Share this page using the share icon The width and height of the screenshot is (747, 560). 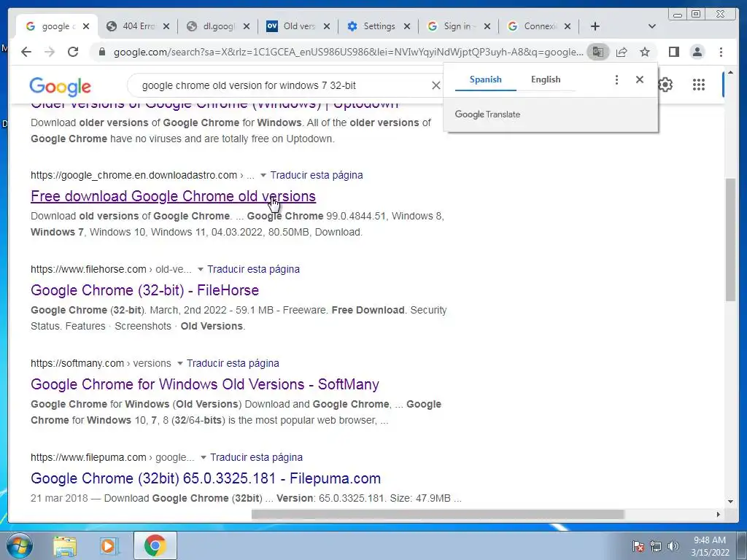click(x=622, y=52)
